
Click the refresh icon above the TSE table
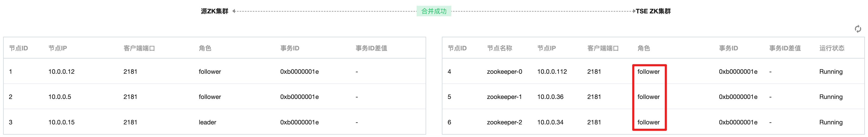coord(857,29)
